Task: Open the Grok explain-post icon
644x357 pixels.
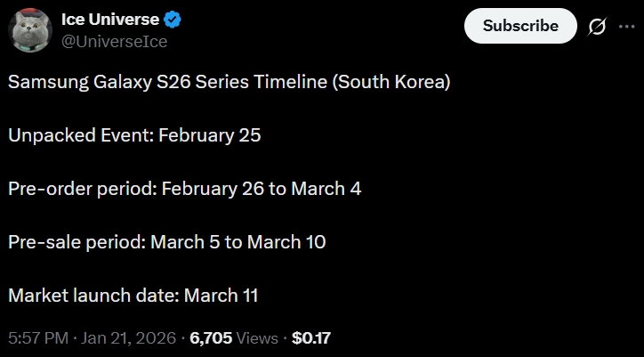Action: point(598,27)
